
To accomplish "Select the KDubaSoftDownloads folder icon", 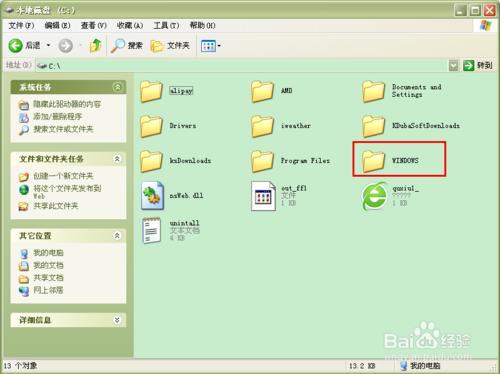I will 373,126.
